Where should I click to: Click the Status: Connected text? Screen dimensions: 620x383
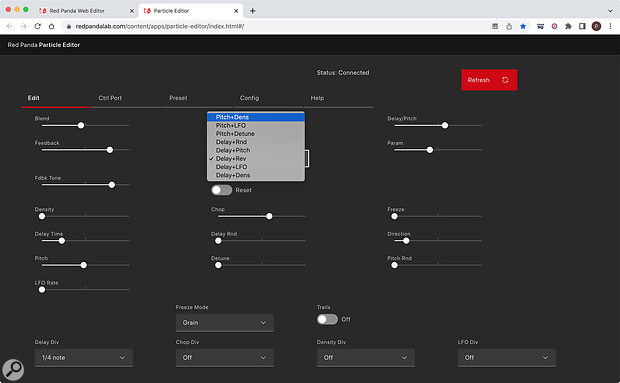[x=343, y=73]
